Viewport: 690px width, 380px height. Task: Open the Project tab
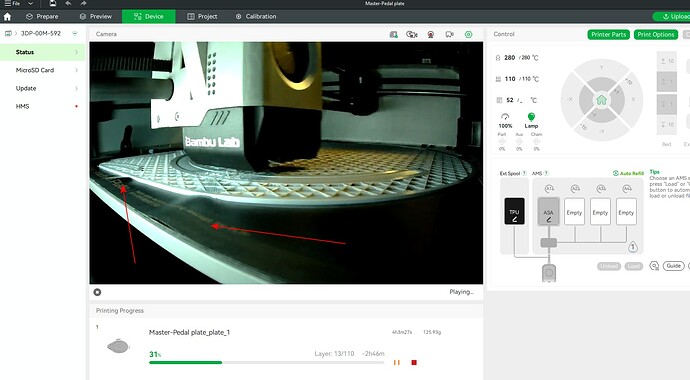tap(202, 16)
